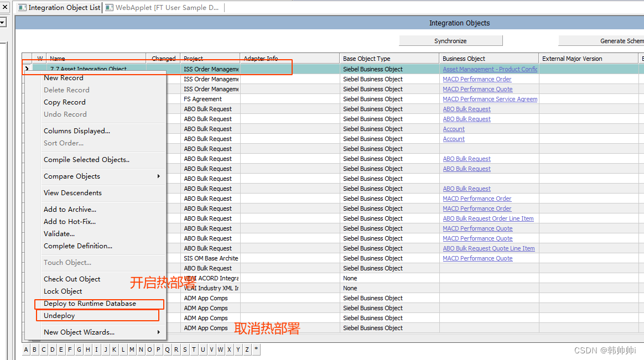Sort by Project column header
This screenshot has width=644, height=360.
point(210,58)
